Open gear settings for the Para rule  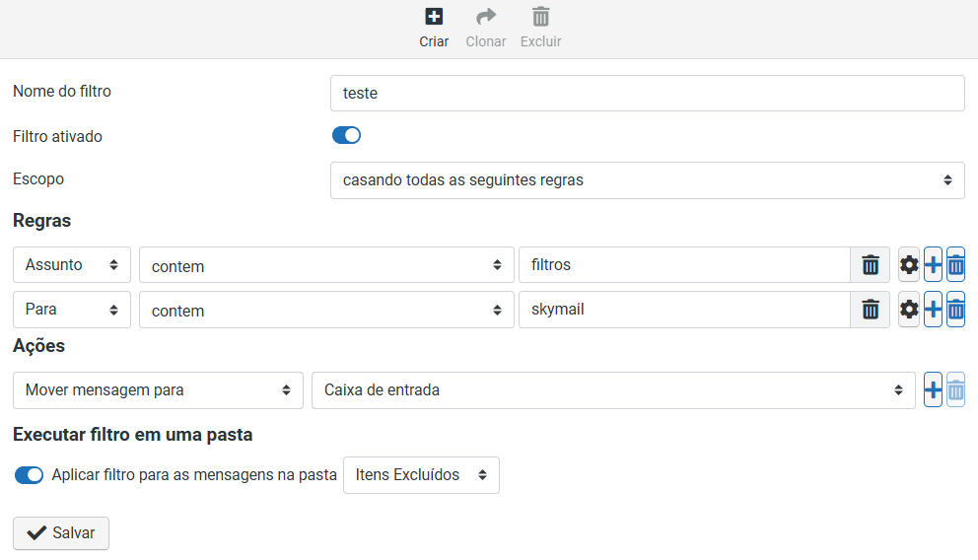coord(909,310)
